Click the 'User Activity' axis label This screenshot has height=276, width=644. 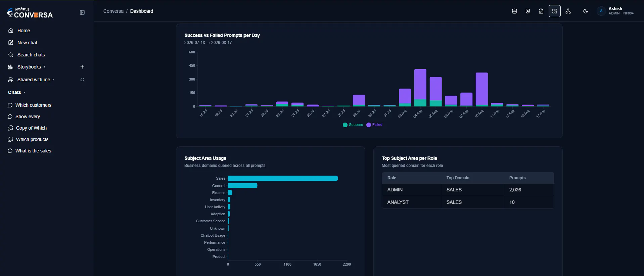pyautogui.click(x=215, y=207)
